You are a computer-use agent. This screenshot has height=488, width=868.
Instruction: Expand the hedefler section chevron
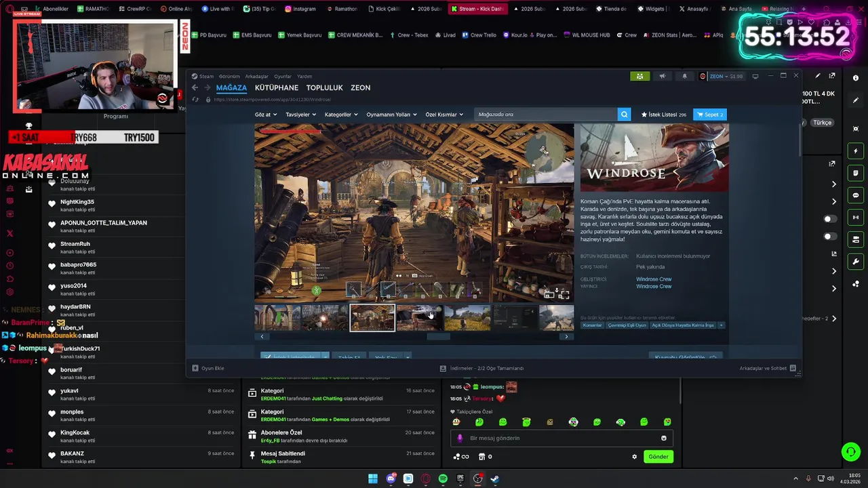834,319
